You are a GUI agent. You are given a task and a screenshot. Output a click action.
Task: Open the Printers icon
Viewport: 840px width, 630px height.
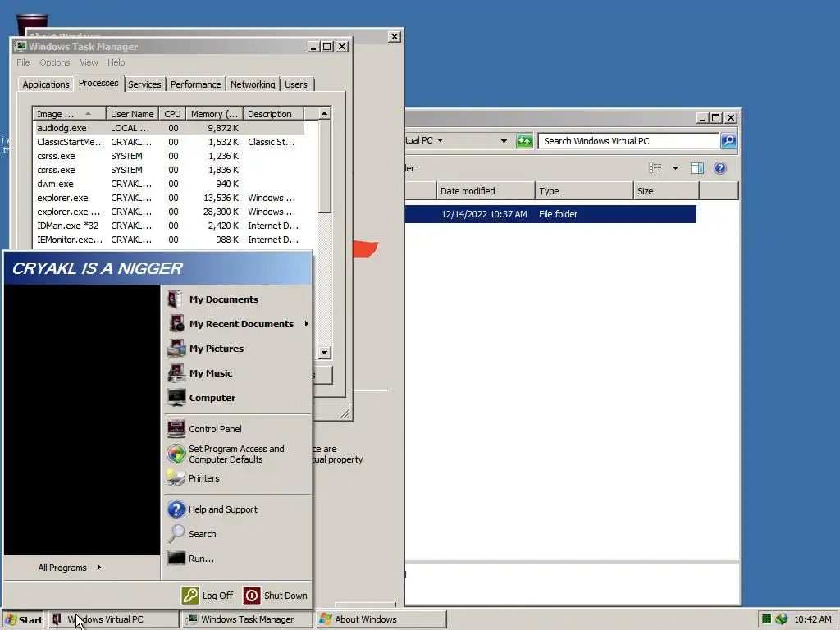pyautogui.click(x=176, y=478)
